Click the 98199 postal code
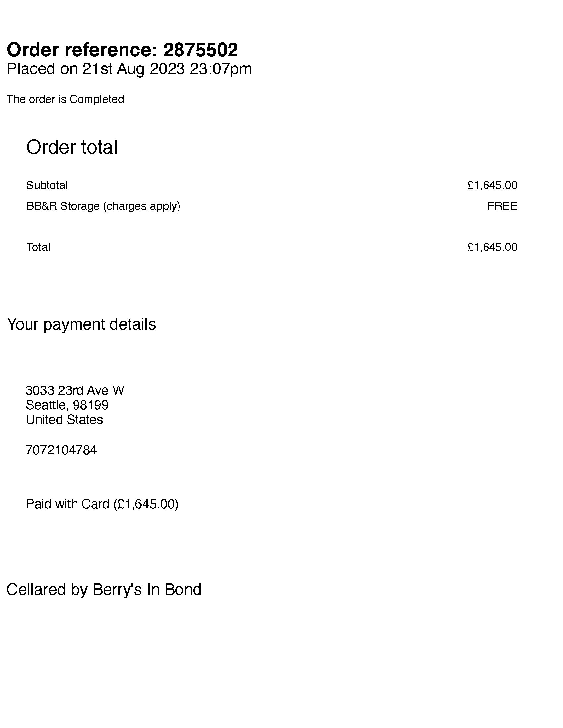 click(90, 405)
